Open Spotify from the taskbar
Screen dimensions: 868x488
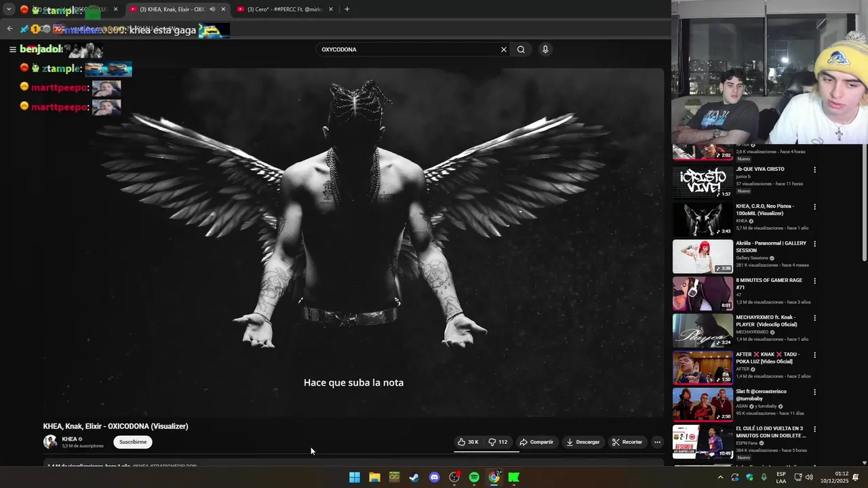474,477
